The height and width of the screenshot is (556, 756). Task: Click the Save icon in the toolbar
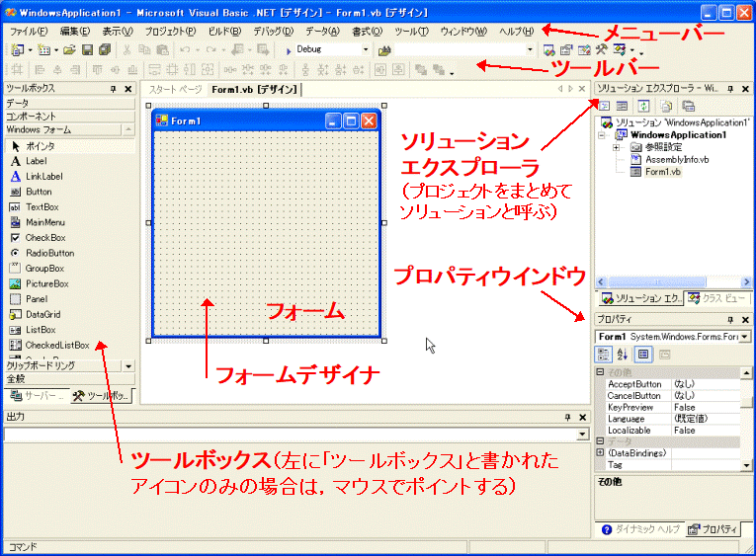[88, 49]
